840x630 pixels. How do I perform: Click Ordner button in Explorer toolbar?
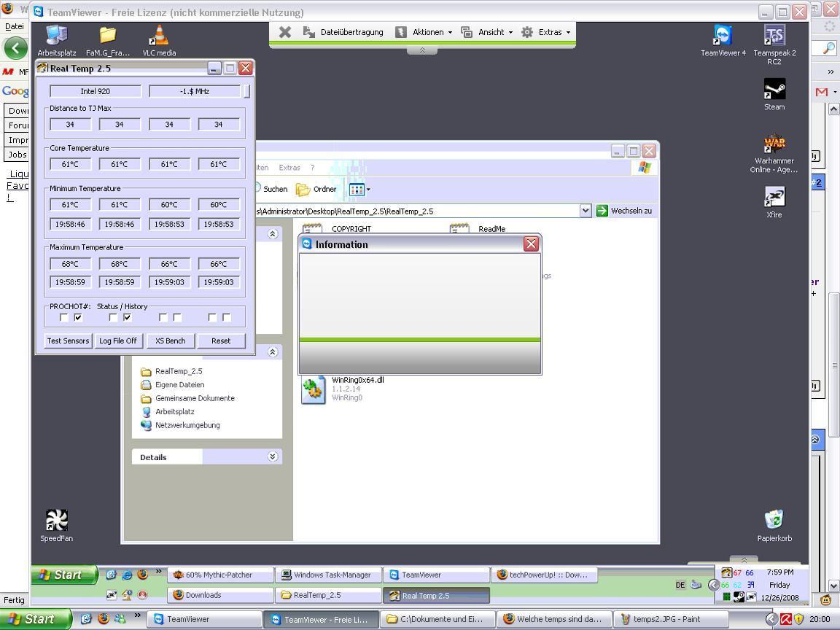click(x=316, y=189)
